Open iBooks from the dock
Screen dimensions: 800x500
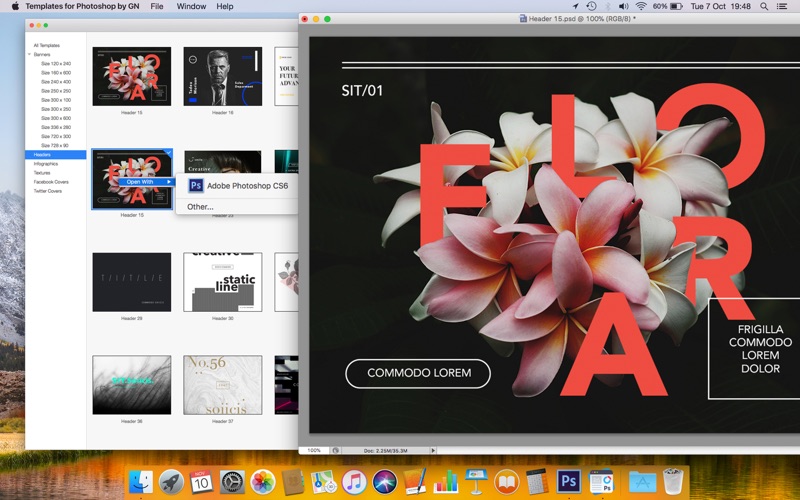507,481
